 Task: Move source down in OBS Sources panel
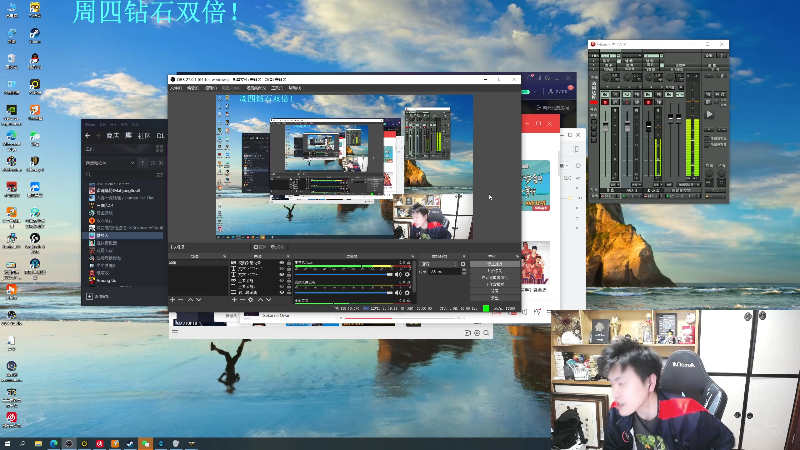(268, 299)
